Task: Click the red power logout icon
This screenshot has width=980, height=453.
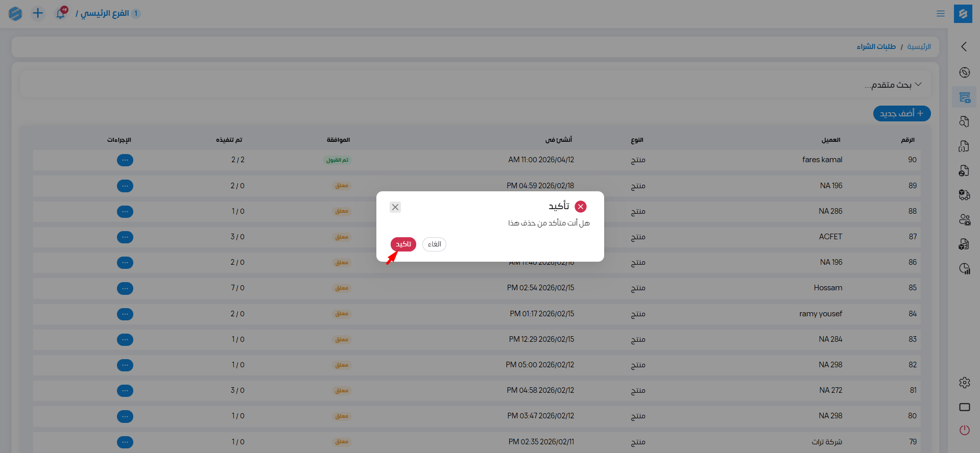Action: click(x=964, y=430)
